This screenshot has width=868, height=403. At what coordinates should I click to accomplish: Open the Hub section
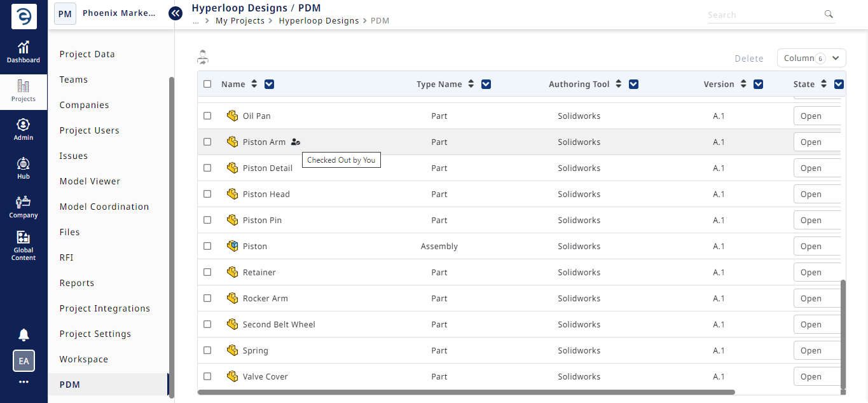(x=24, y=168)
